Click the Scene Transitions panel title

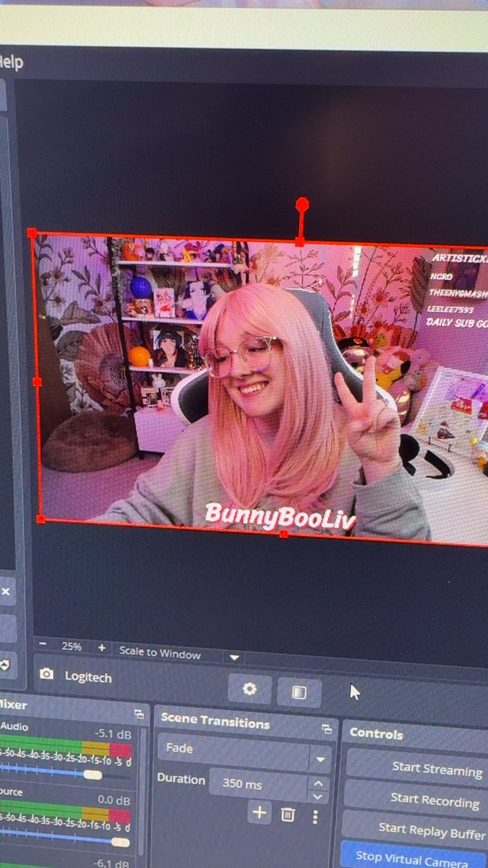[x=215, y=723]
